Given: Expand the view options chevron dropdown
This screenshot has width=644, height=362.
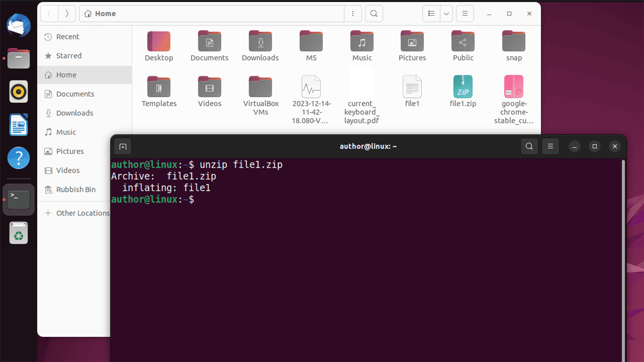Looking at the screenshot, I should (x=446, y=14).
